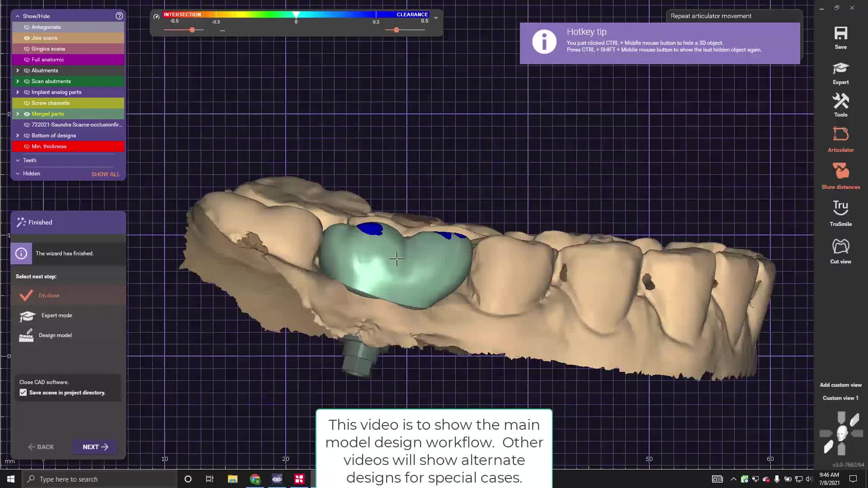Screen dimensions: 868x488
Task: Click Add custom view
Action: click(840, 385)
